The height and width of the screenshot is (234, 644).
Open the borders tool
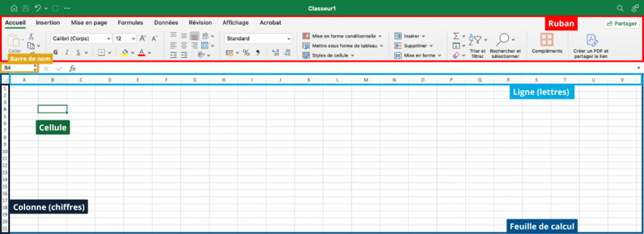[101, 53]
